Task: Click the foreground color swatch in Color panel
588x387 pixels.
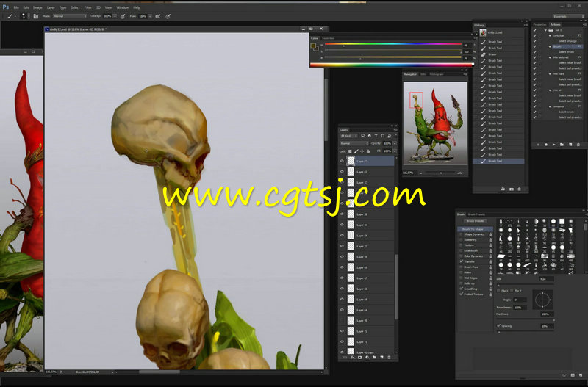Action: click(313, 46)
